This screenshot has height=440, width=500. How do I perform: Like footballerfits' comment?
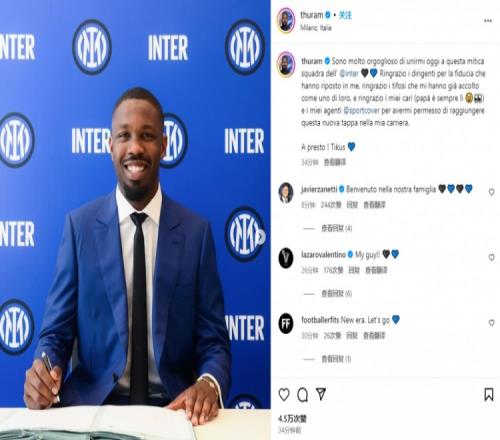(x=491, y=323)
